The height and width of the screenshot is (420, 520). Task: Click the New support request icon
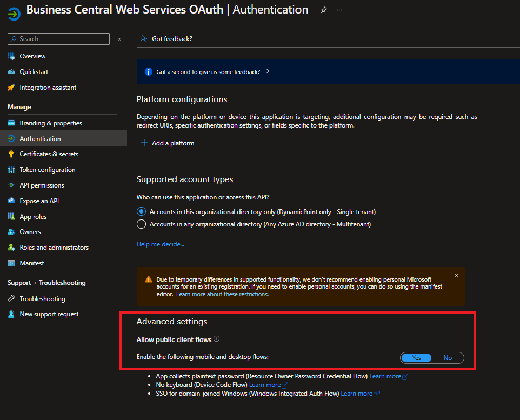coord(11,314)
